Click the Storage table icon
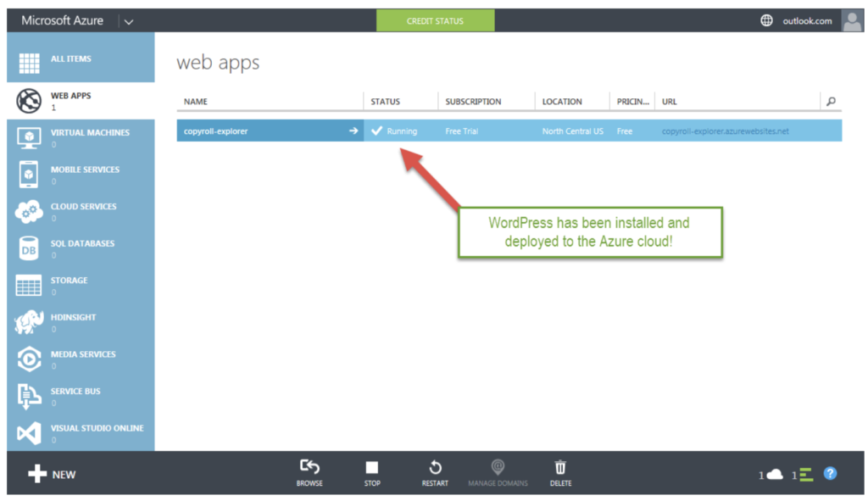Screen dimensions: 868x501 [x=29, y=286]
